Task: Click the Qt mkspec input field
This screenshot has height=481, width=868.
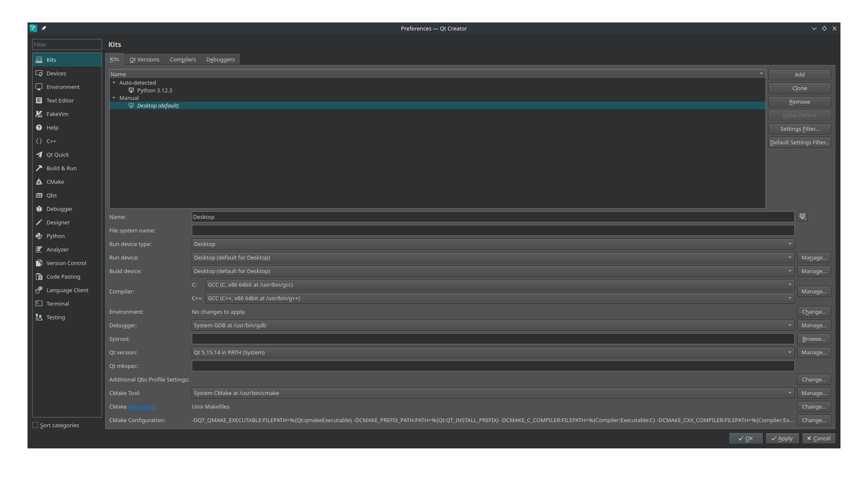Action: pos(493,366)
